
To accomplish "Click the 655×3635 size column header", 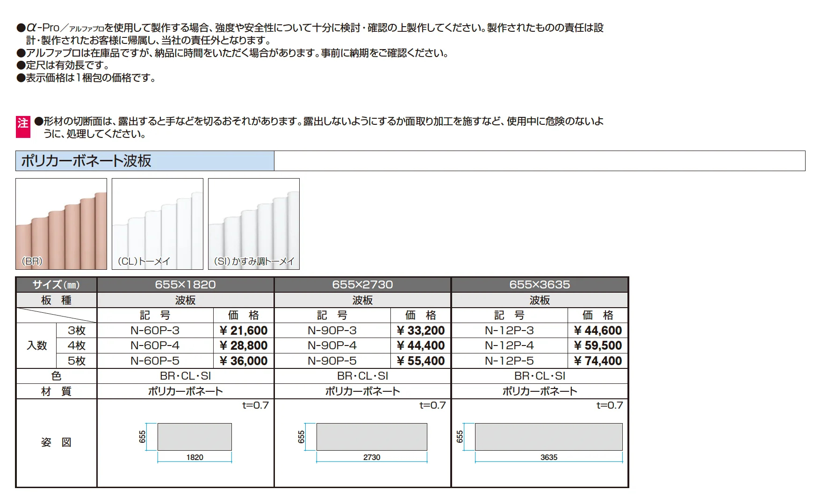I will (540, 285).
